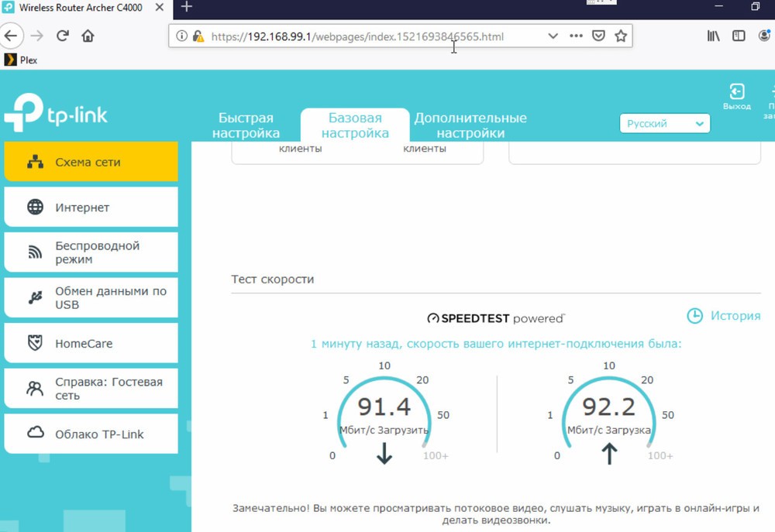Screen dimensions: 775x532
Task: Expand the address bar history dropdown
Action: click(553, 36)
